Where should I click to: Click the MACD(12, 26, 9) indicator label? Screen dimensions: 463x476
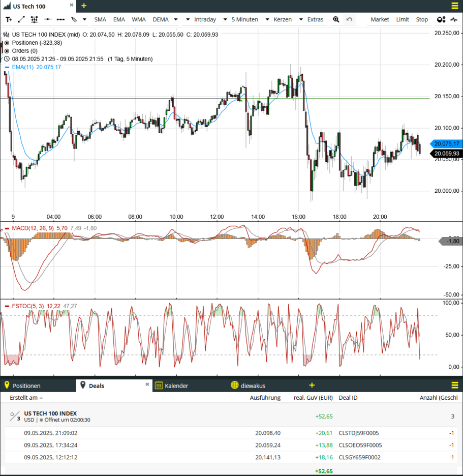click(x=33, y=228)
